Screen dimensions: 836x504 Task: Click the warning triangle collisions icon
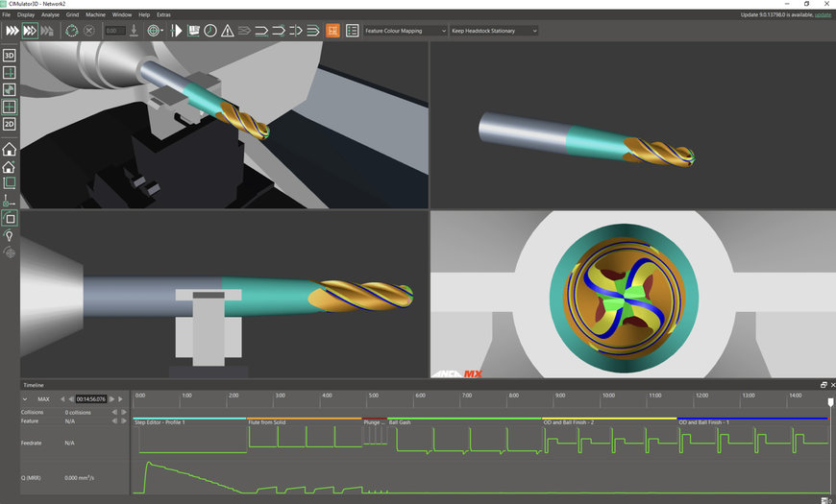228,31
